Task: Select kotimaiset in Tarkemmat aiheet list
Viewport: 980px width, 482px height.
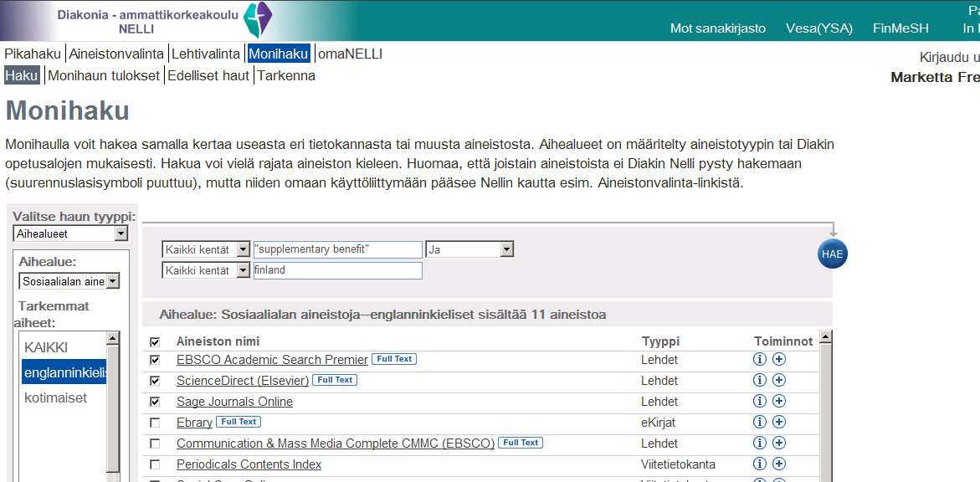Action: tap(55, 397)
